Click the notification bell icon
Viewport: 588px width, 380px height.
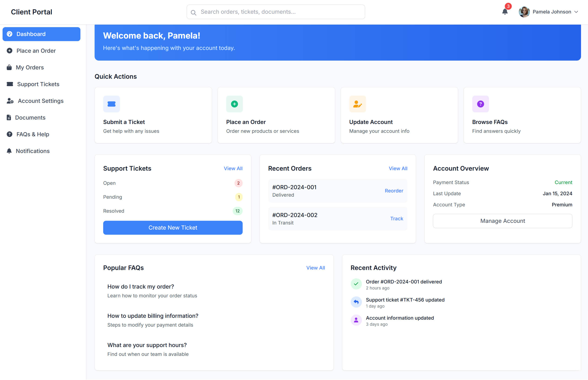(x=505, y=12)
